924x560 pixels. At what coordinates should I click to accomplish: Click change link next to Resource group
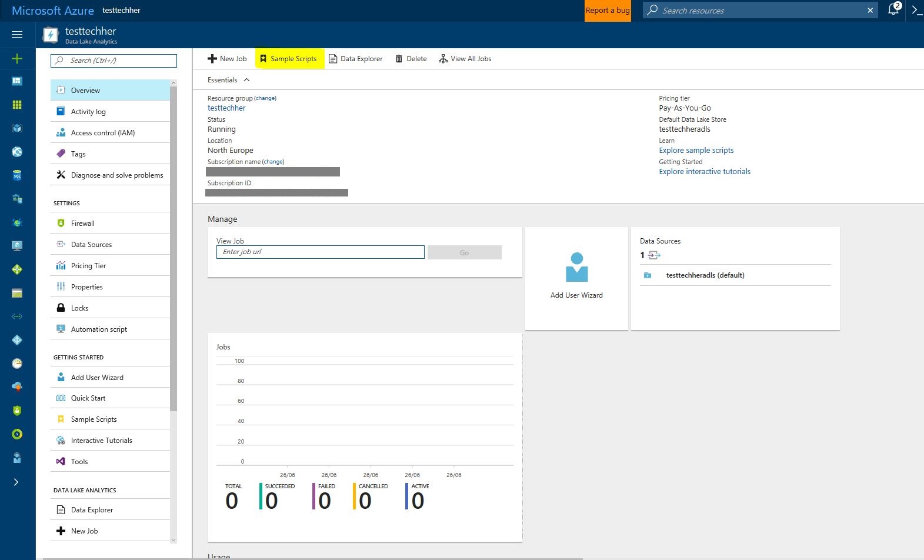[265, 98]
